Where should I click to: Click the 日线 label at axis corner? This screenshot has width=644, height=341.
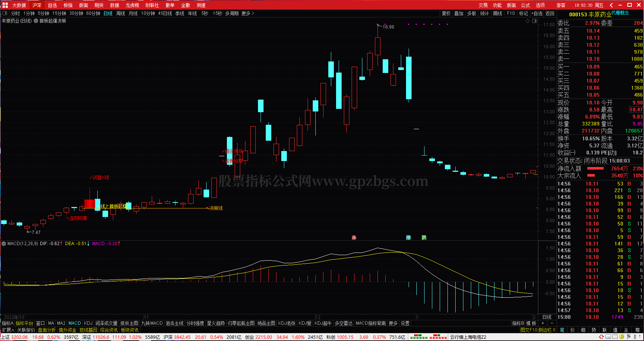(547, 317)
